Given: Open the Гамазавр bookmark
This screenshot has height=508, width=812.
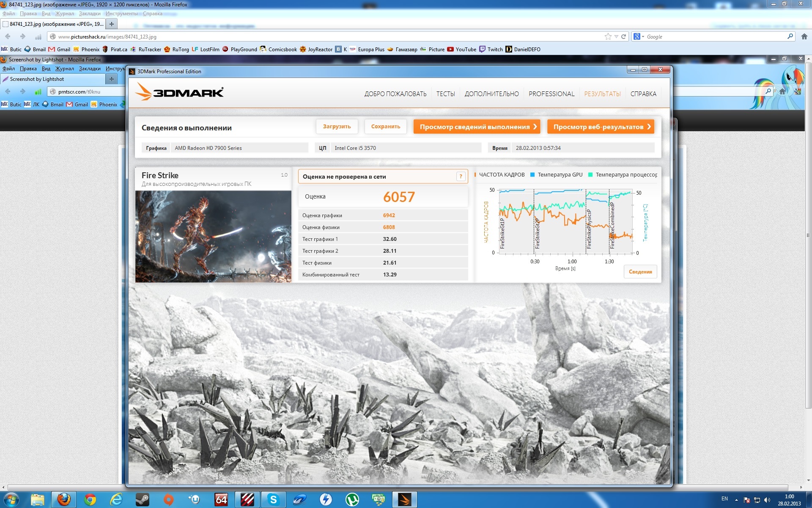Looking at the screenshot, I should pos(402,49).
